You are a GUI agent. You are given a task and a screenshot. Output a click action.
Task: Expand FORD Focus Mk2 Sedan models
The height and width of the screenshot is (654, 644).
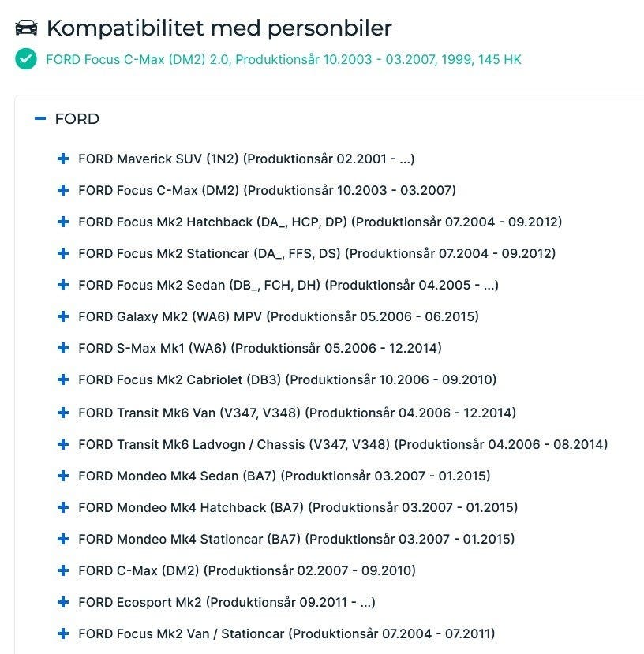pos(64,285)
